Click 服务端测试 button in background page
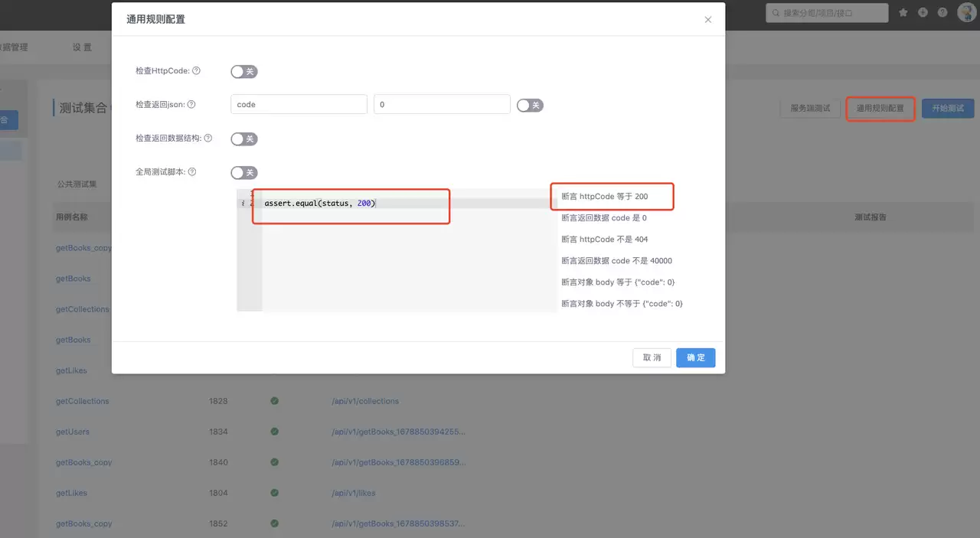This screenshot has width=980, height=538. click(x=810, y=108)
